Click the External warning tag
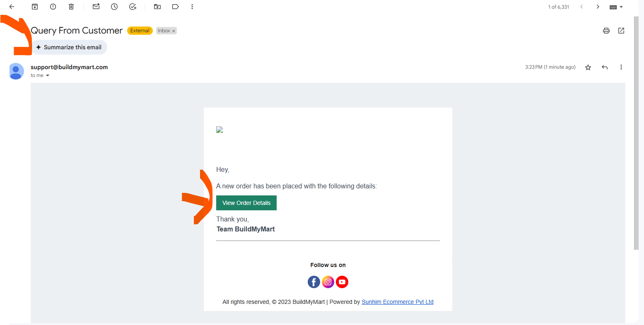This screenshot has width=644, height=325. pos(140,31)
